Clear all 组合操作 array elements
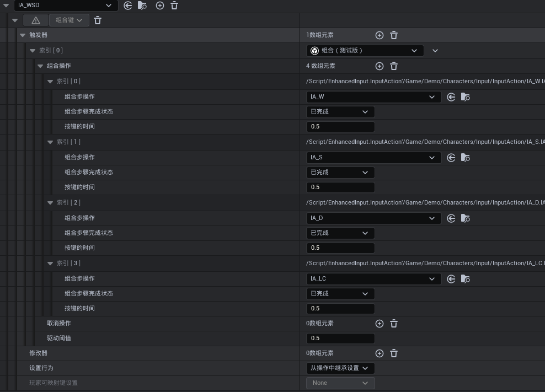The image size is (545, 392). (394, 66)
